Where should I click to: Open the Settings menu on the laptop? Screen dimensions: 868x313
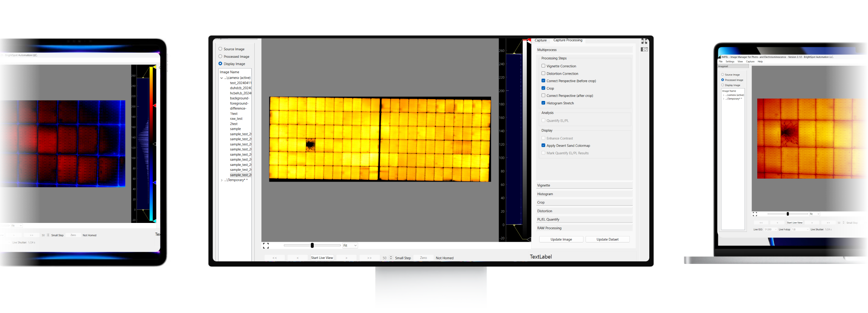[x=730, y=62]
